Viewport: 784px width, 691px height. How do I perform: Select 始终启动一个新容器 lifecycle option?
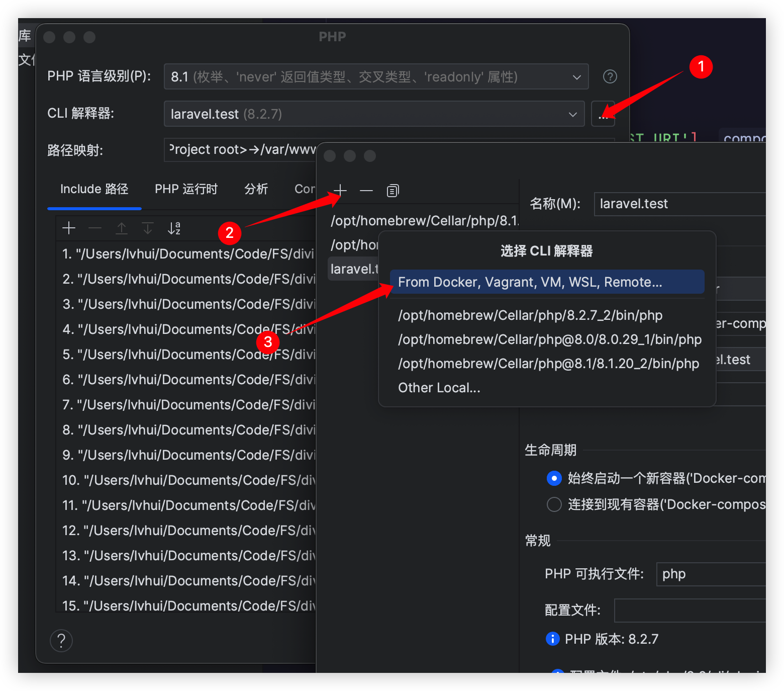(554, 478)
